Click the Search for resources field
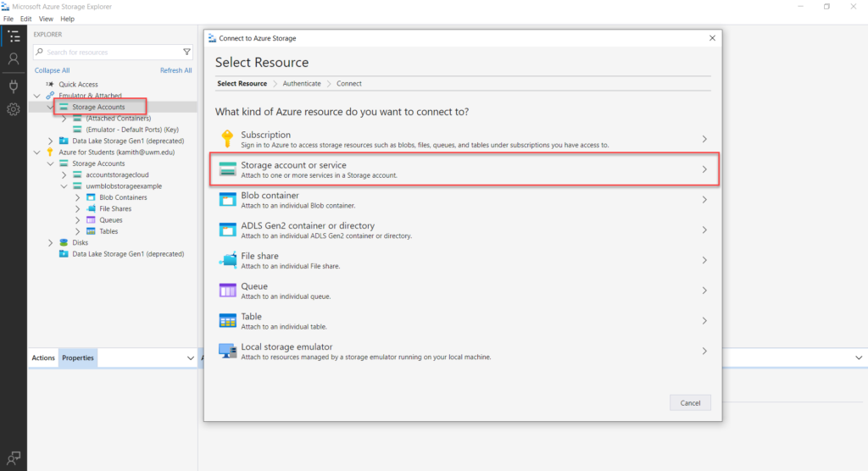Viewport: 868px width, 471px height. 113,52
